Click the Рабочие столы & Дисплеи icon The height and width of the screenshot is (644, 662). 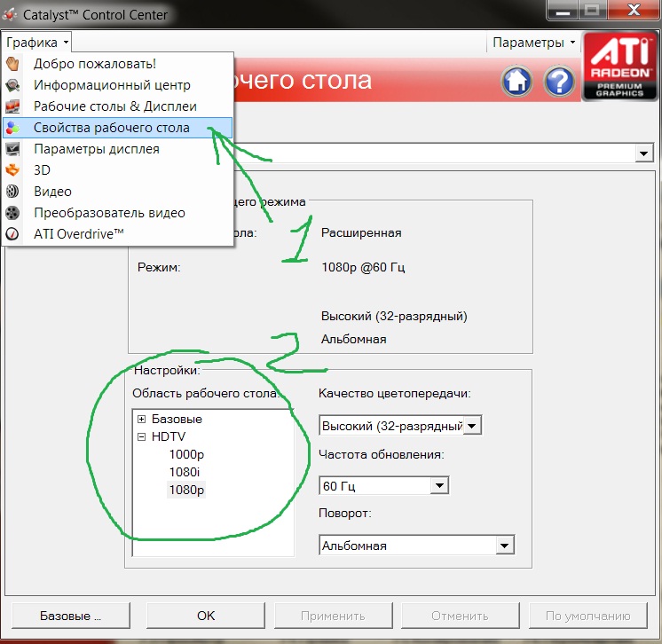tap(12, 106)
